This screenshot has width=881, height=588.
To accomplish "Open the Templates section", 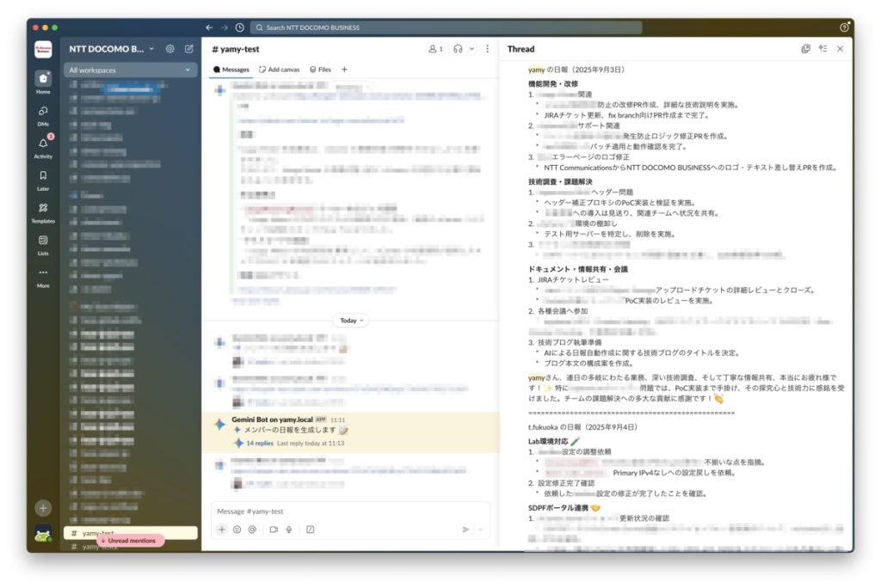I will pyautogui.click(x=43, y=211).
